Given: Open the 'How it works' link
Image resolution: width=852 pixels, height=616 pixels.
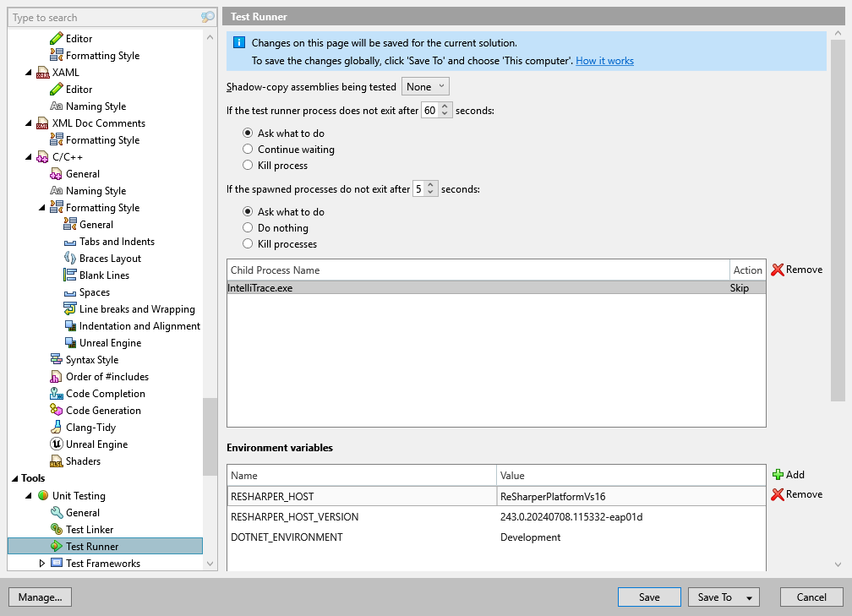Looking at the screenshot, I should click(604, 61).
